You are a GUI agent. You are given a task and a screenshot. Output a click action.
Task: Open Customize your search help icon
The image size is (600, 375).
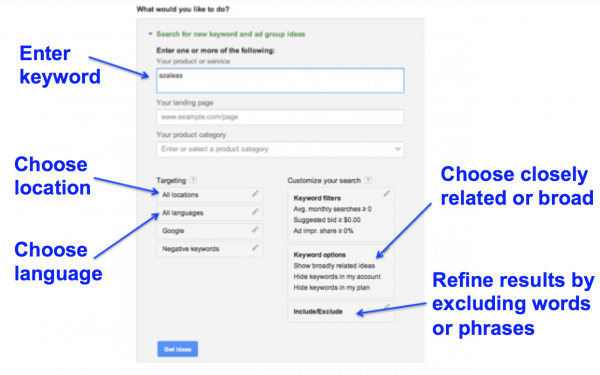click(x=368, y=180)
